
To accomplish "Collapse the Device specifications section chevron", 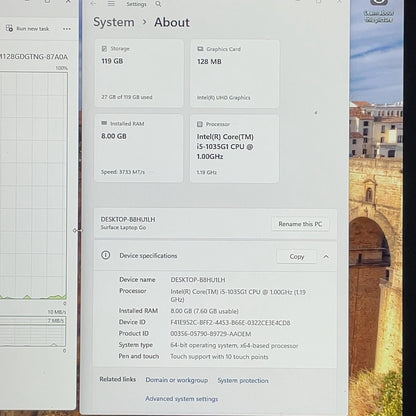I will point(326,257).
